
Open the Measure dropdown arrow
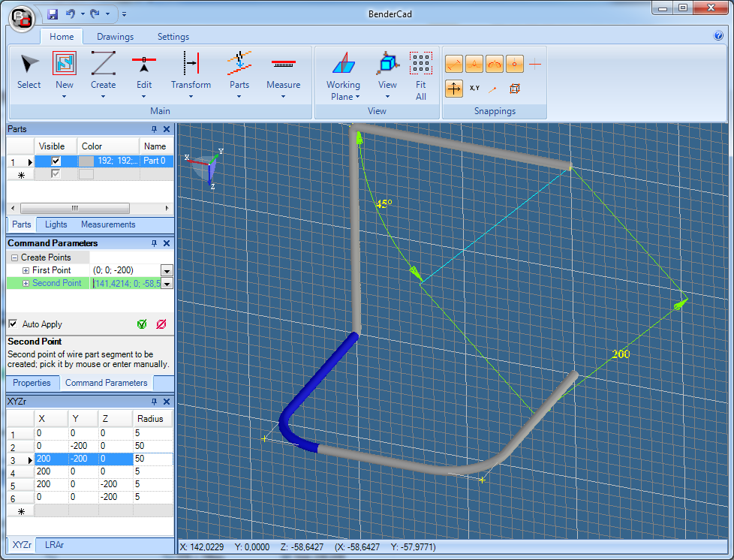coord(283,96)
